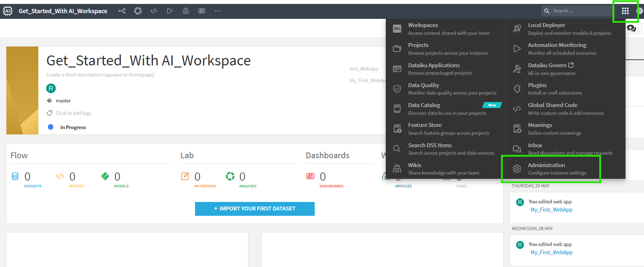644x267 pixels.
Task: Click the Search input field
Action: 577,11
